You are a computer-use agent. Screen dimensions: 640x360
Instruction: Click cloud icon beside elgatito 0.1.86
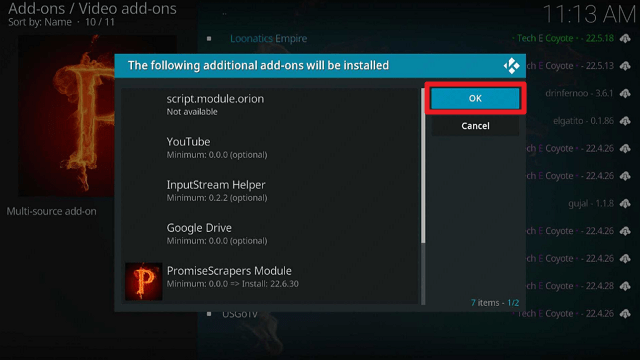[x=625, y=121]
